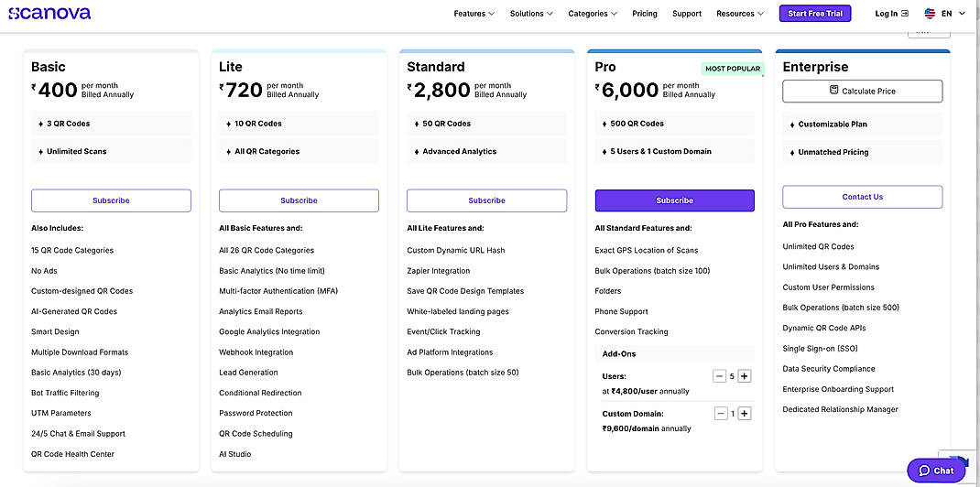The image size is (980, 487).
Task: Open the Support link
Action: (687, 13)
